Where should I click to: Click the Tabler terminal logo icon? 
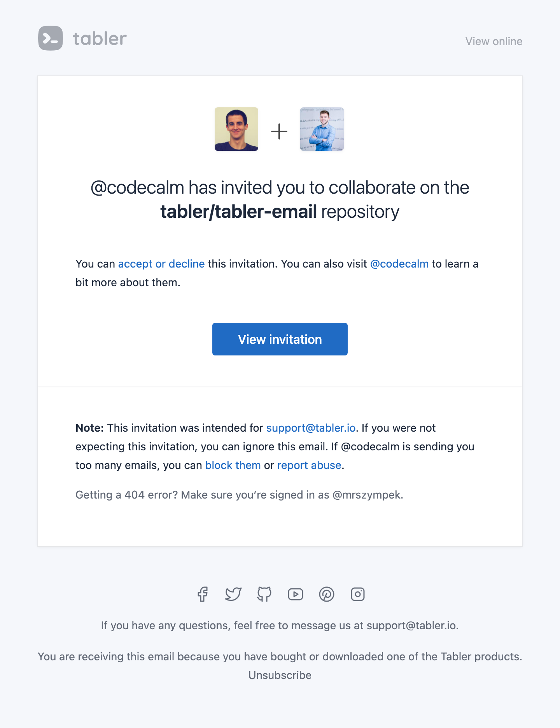click(x=51, y=38)
